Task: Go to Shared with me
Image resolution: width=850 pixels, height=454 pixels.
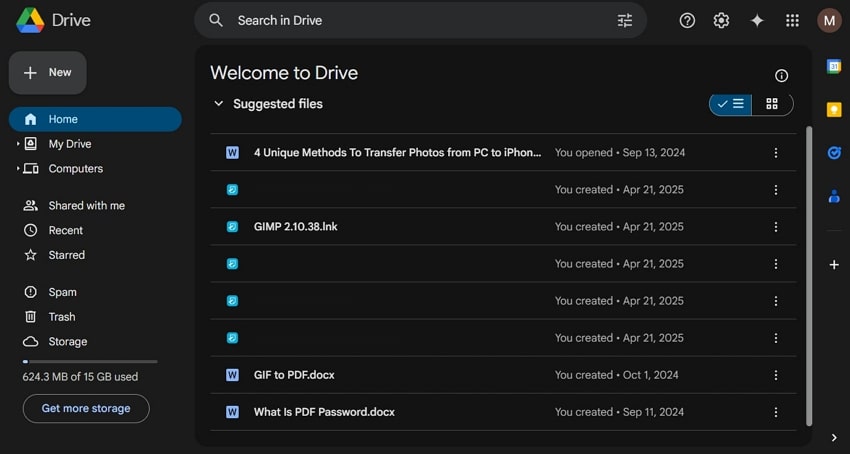Action: click(86, 206)
